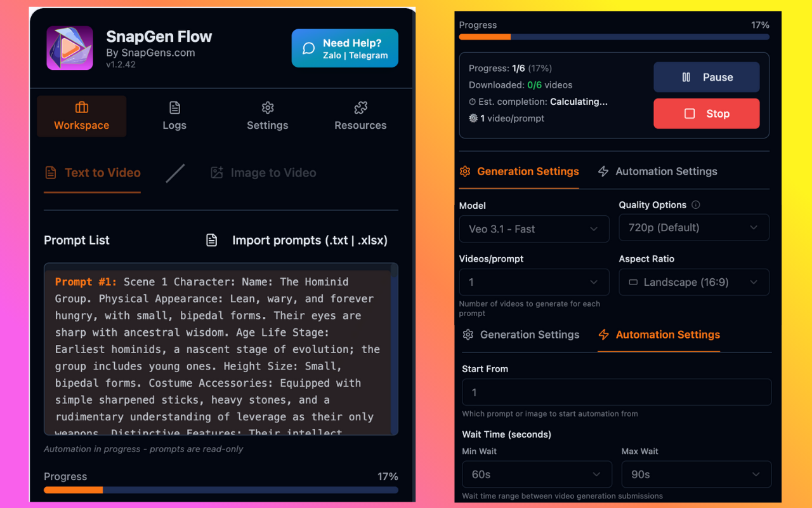Click the Resources puzzle piece icon
The width and height of the screenshot is (812, 508).
[360, 107]
